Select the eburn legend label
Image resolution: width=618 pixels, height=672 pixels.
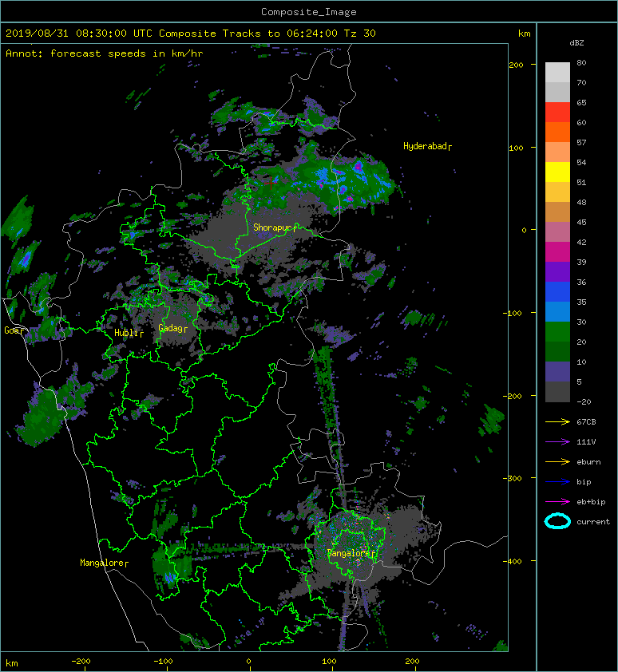588,462
